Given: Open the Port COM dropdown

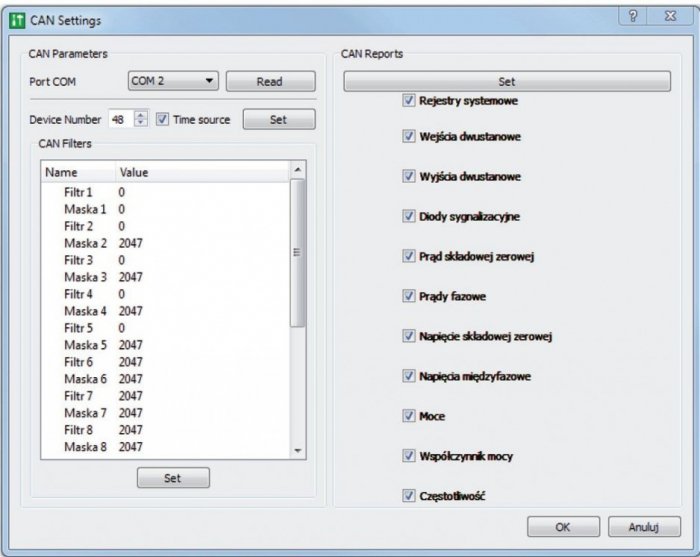Looking at the screenshot, I should pyautogui.click(x=173, y=81).
